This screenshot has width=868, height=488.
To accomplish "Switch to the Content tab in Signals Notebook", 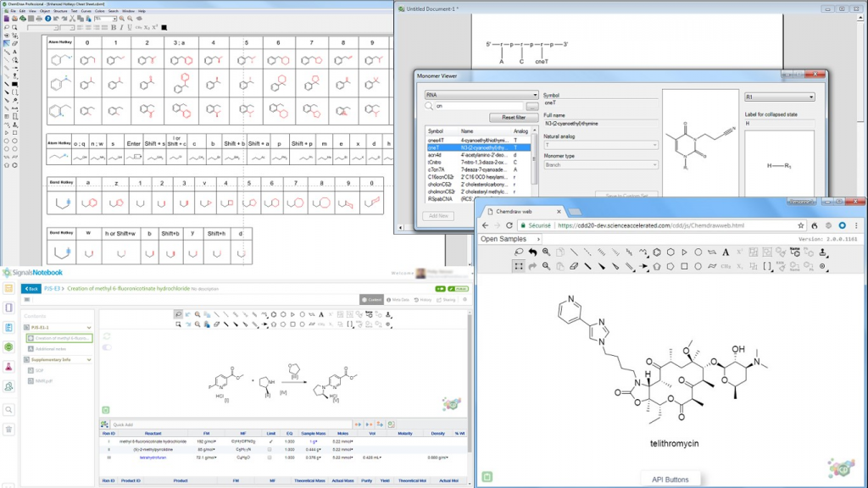I will click(371, 299).
